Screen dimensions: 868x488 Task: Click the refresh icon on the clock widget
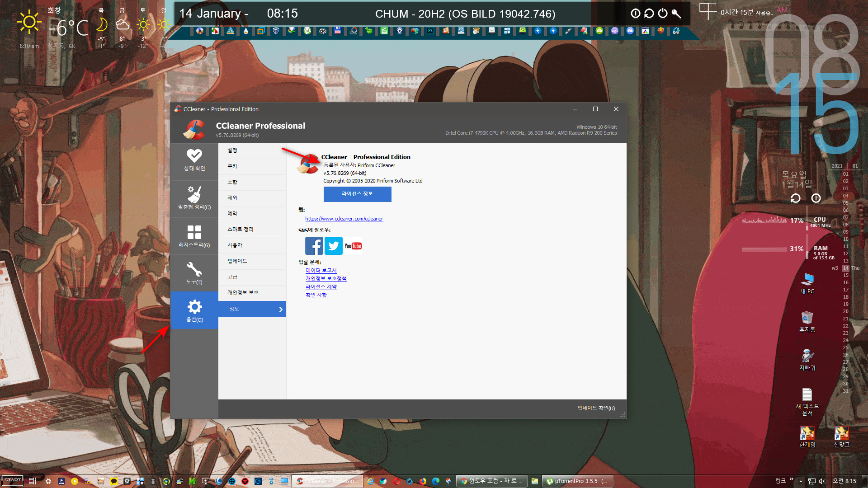click(796, 198)
